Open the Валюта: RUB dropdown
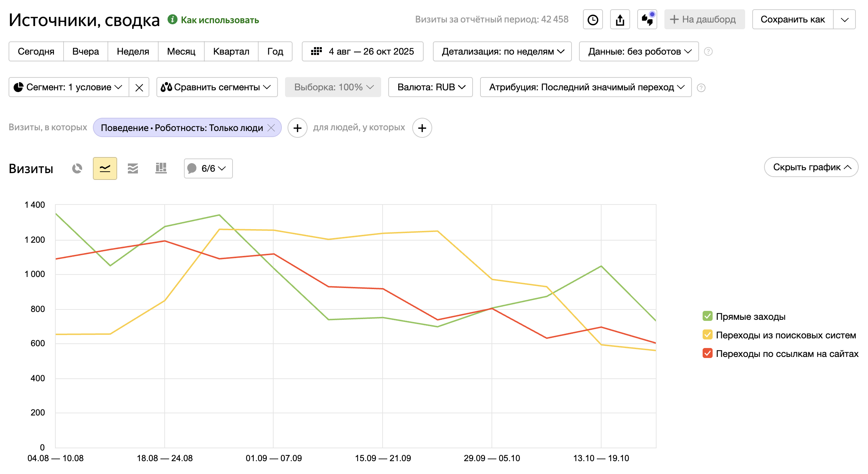Screen dimensions: 868x474 coord(430,87)
